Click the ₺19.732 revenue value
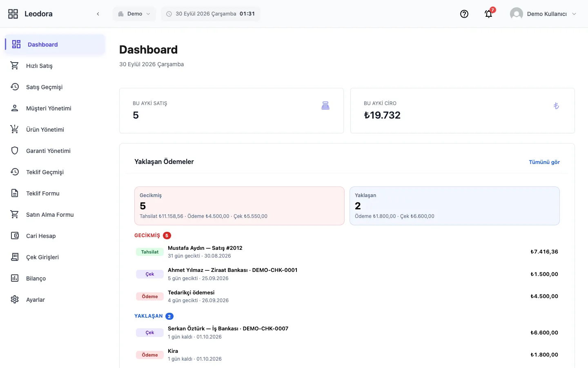Screen dimensions: 588x368 [x=382, y=115]
